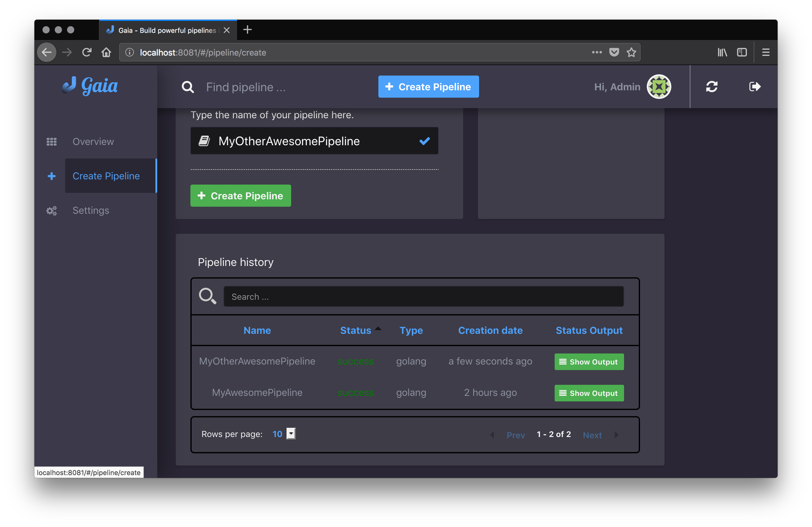Click golang type in MyAwesomePipeline row
The width and height of the screenshot is (812, 527).
tap(411, 392)
